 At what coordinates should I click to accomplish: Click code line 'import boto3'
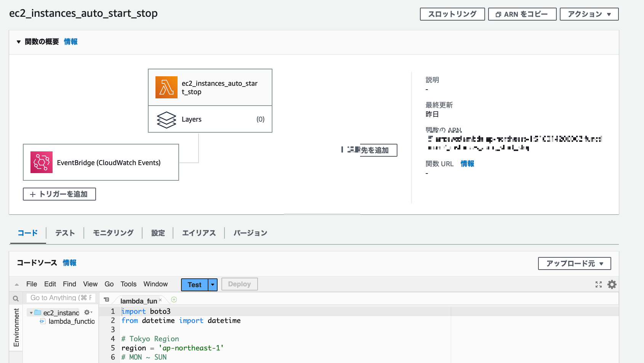[146, 312]
